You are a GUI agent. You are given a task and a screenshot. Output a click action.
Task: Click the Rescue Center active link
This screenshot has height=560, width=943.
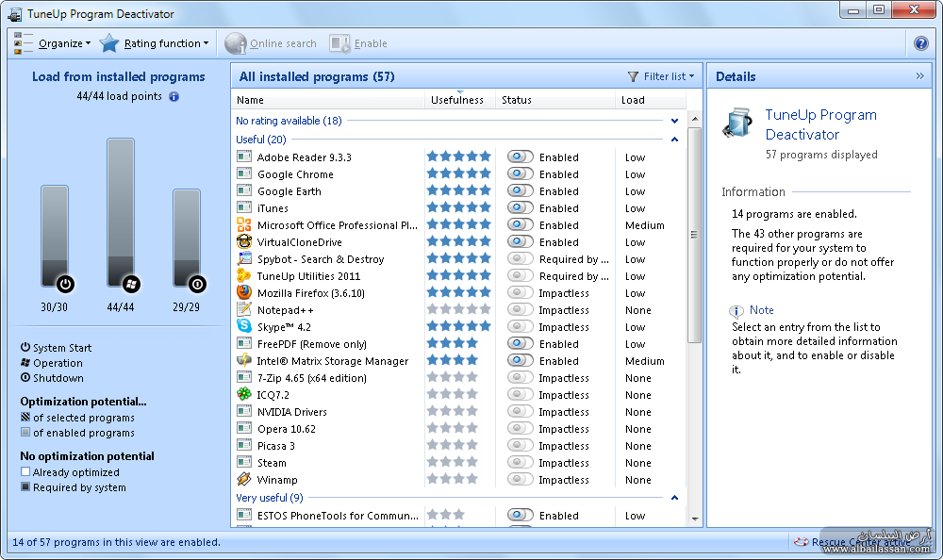coord(861,542)
